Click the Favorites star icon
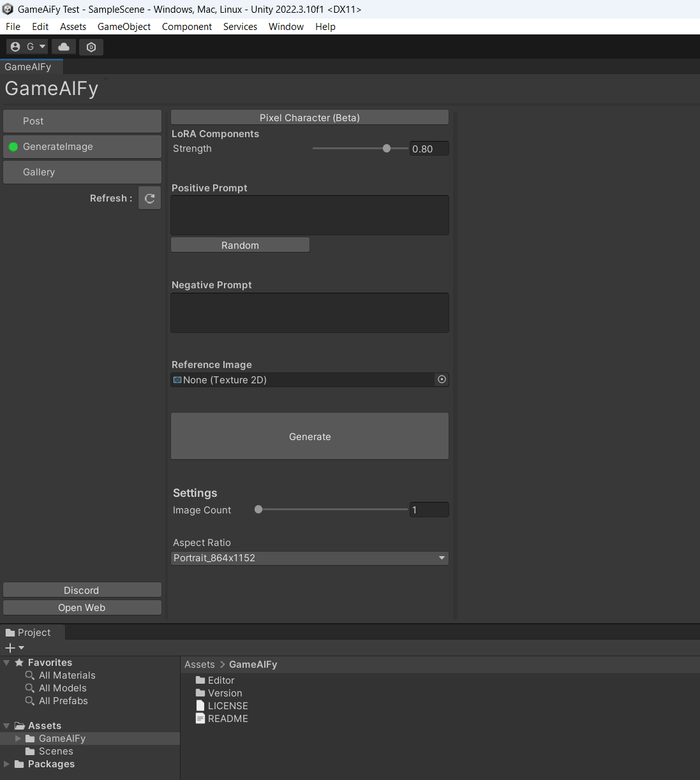 click(19, 663)
